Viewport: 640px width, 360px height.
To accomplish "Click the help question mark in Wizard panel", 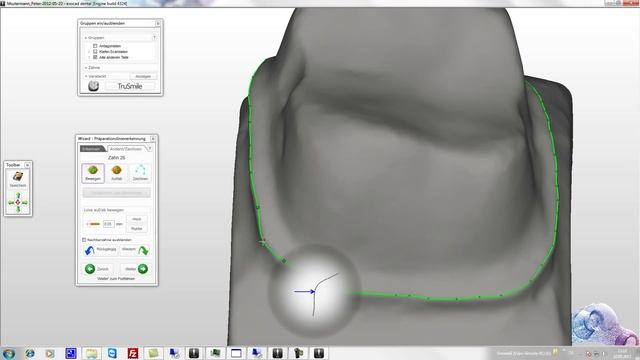I will [x=150, y=149].
